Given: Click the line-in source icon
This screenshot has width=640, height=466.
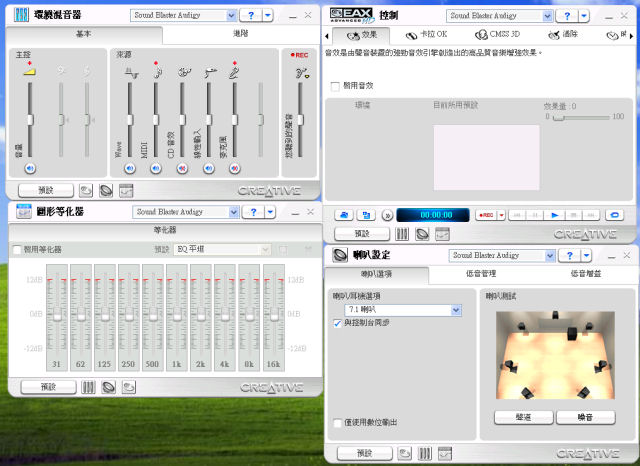Looking at the screenshot, I should click(x=210, y=73).
